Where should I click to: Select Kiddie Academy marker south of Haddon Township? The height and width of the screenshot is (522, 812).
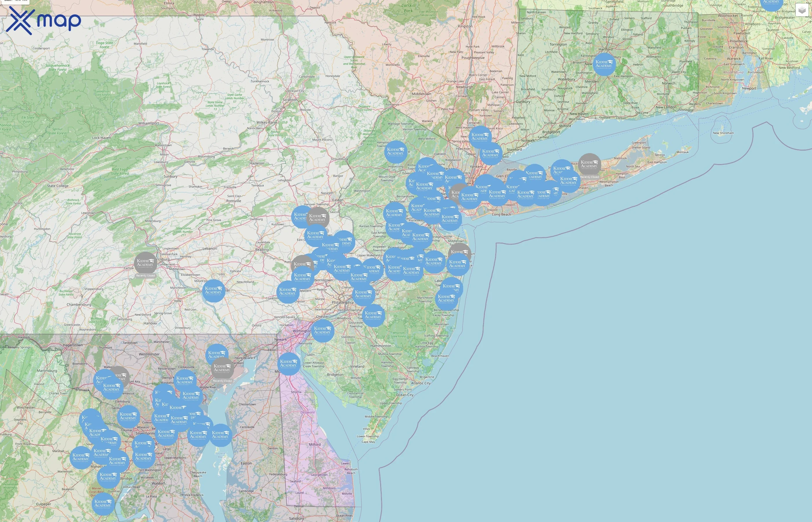[373, 315]
